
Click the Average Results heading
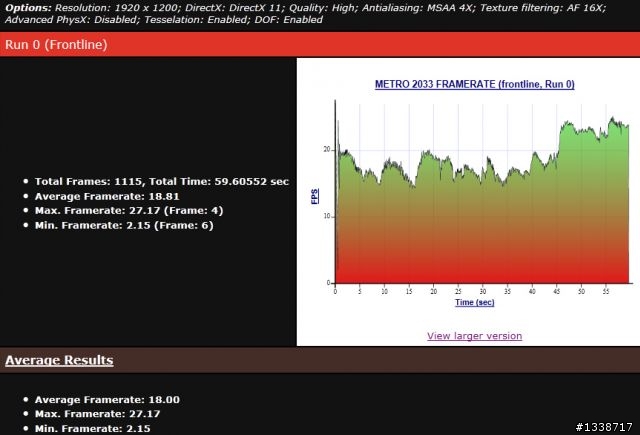(59, 360)
